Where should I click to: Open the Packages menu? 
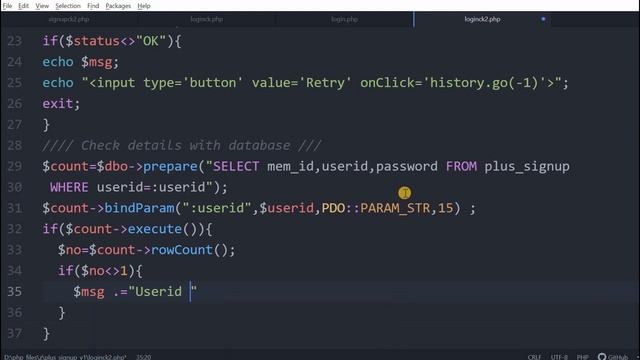pyautogui.click(x=118, y=6)
